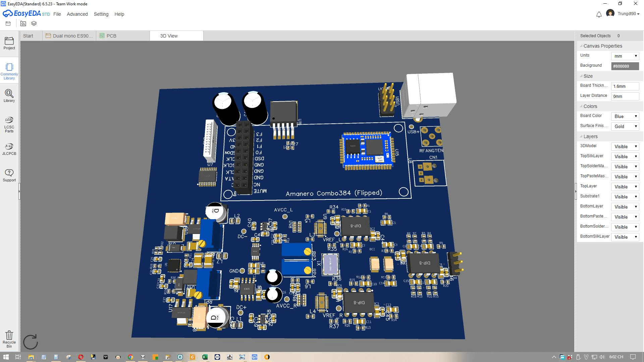Open Excel from the taskbar
The image size is (644, 362).
tap(205, 357)
